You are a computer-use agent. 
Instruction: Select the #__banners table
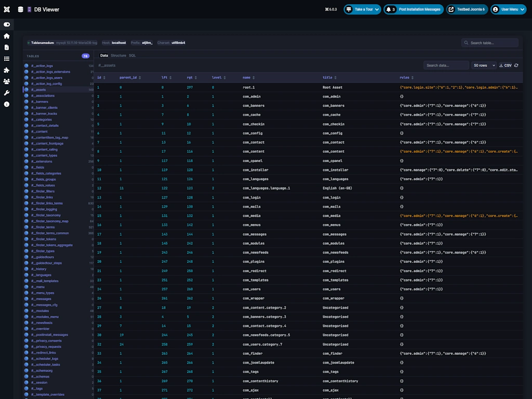click(x=58, y=102)
